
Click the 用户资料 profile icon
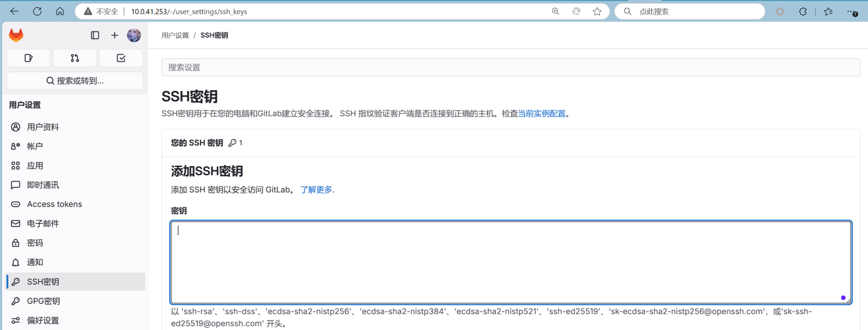coord(16,127)
